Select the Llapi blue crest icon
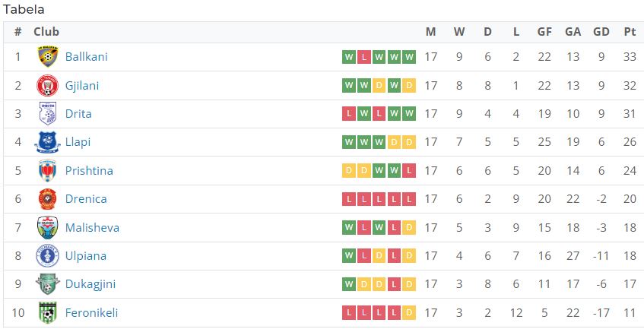 click(x=48, y=142)
